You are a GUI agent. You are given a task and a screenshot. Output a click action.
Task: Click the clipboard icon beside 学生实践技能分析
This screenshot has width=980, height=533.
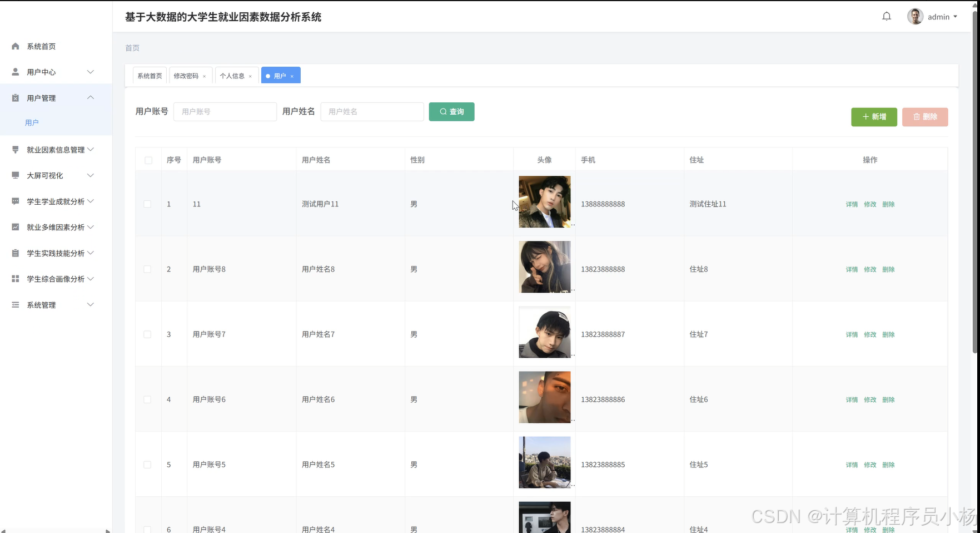click(16, 253)
